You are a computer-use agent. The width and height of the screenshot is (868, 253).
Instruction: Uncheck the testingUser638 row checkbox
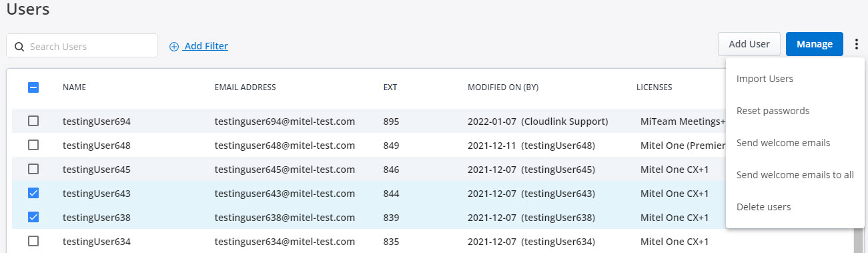pyautogui.click(x=33, y=218)
